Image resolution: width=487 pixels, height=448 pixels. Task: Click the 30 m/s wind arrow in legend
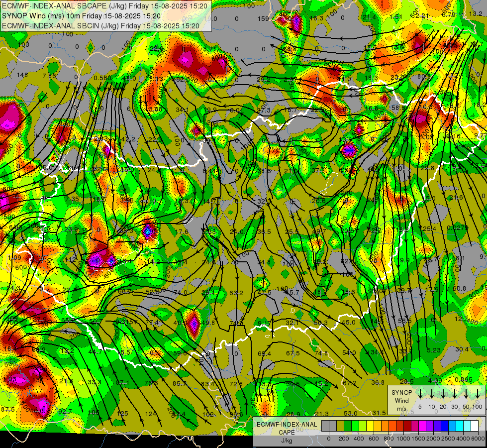pos(454,393)
